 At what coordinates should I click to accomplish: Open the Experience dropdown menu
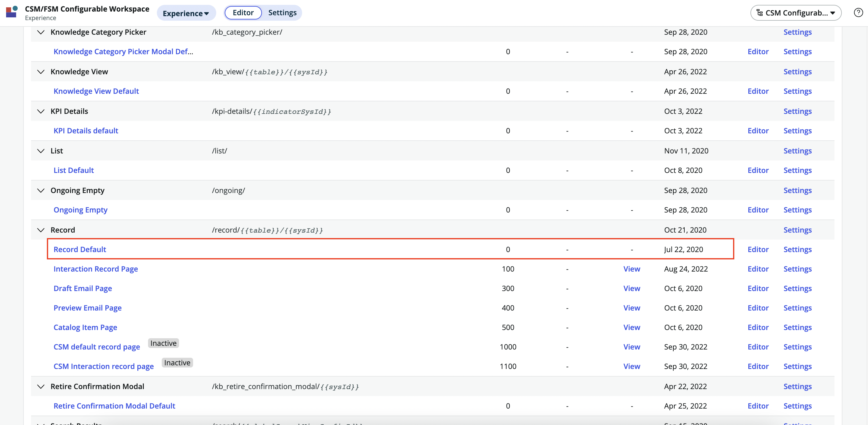186,13
